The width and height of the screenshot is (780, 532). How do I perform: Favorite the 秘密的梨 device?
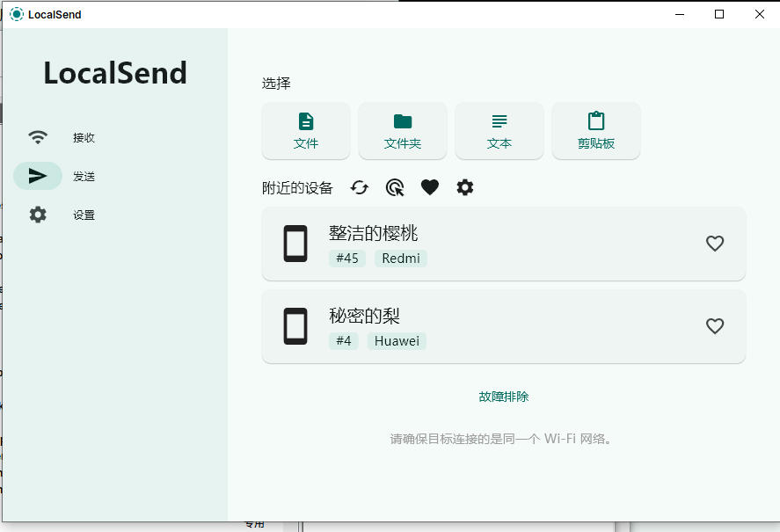click(x=715, y=326)
